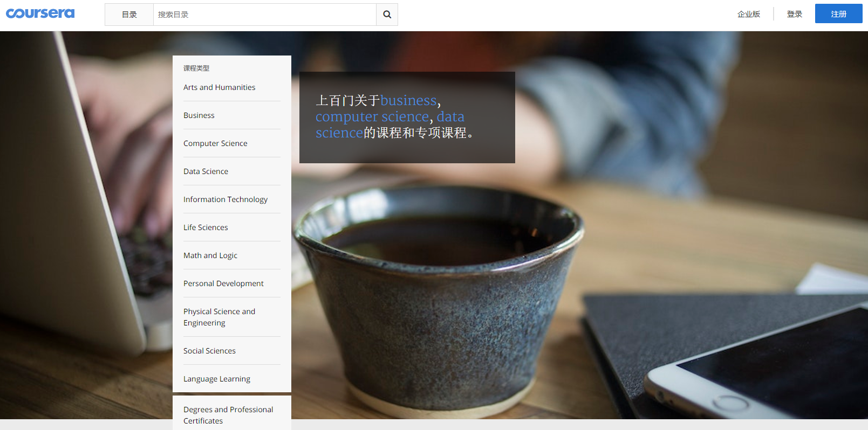Image resolution: width=868 pixels, height=430 pixels.
Task: Select Life Sciences category
Action: point(206,227)
